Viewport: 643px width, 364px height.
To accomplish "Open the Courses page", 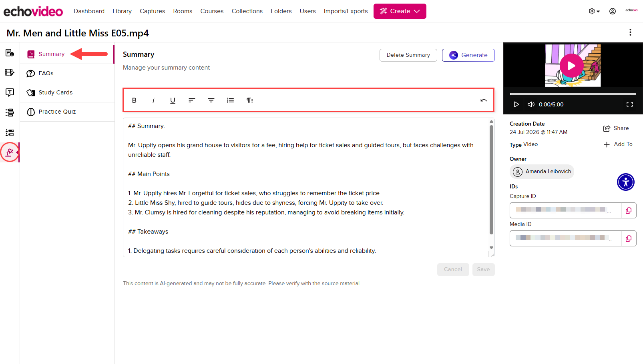I will point(212,11).
